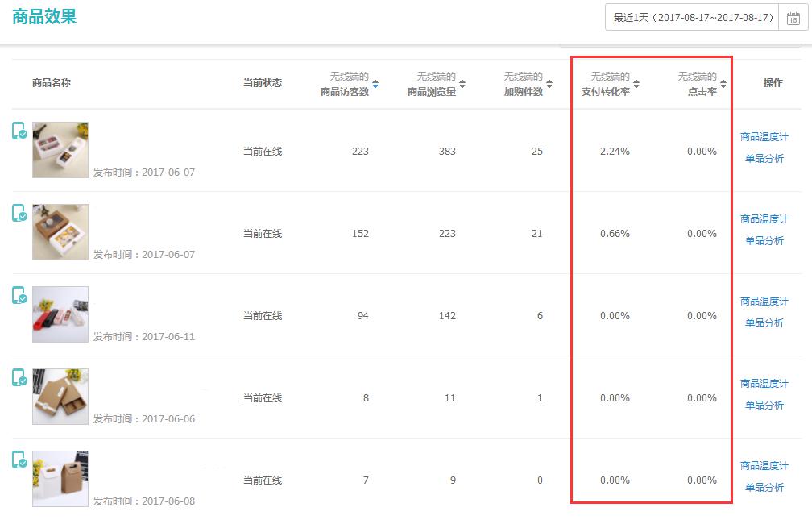Open 商品温度计 for the first product

pos(764,137)
